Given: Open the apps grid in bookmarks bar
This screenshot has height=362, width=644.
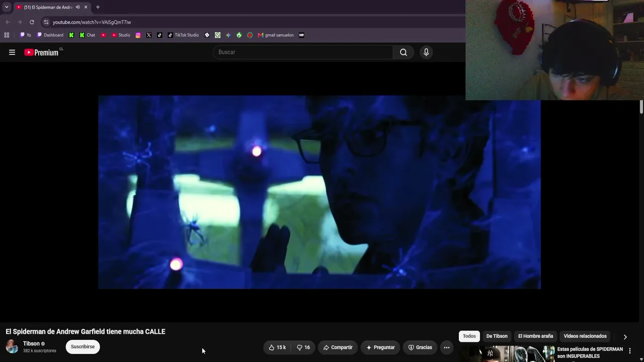Looking at the screenshot, I should pos(7,35).
